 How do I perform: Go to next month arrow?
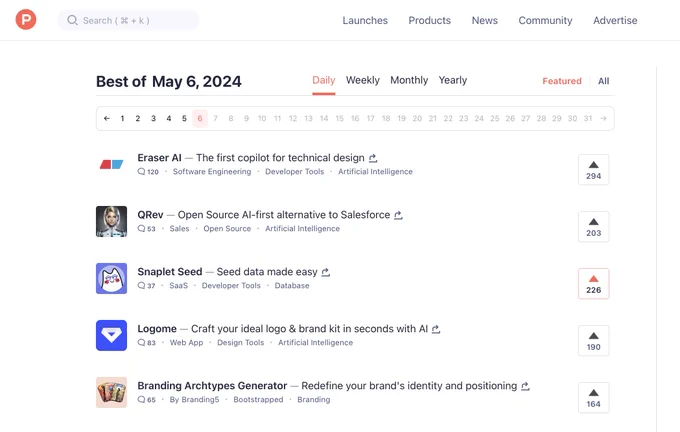click(x=603, y=118)
